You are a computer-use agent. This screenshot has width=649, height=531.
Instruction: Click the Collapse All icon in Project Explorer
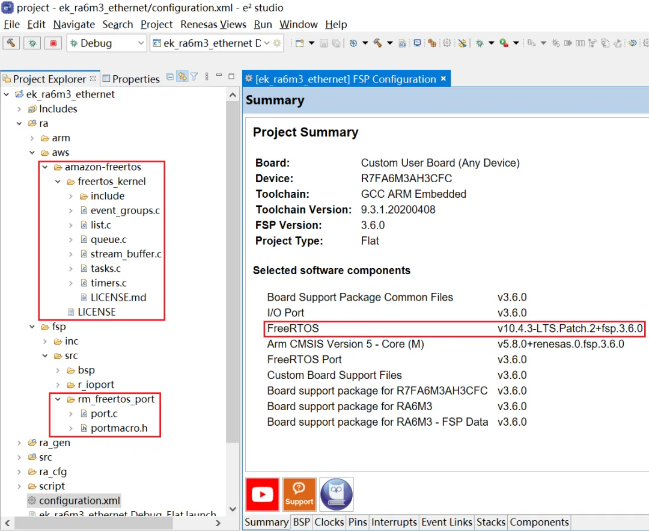(x=170, y=77)
